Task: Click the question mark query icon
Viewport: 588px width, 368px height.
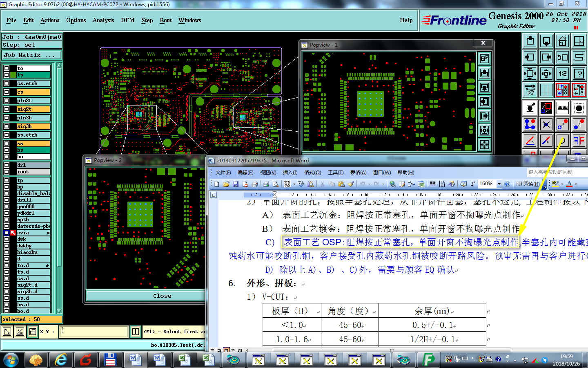Action: tap(579, 74)
